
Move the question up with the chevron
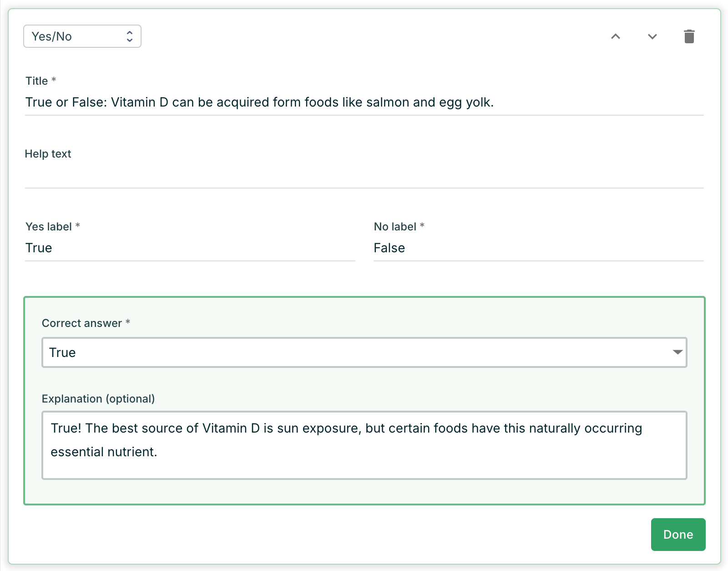[616, 36]
